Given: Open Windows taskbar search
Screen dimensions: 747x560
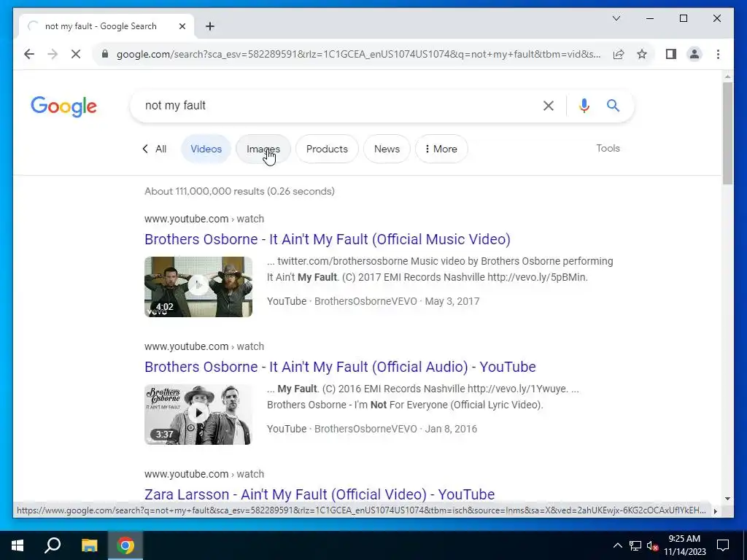Looking at the screenshot, I should pyautogui.click(x=53, y=545).
